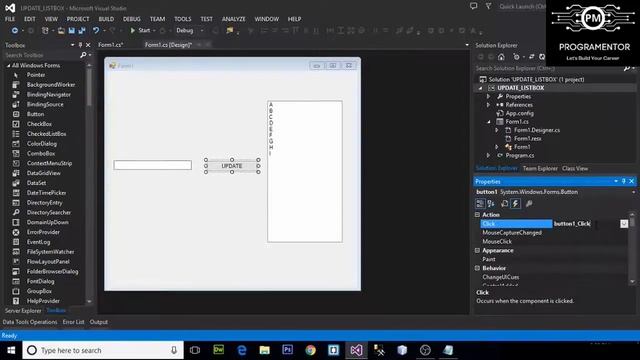640x360 pixels.
Task: Sort properties alphabetically in Properties panel
Action: click(x=491, y=203)
